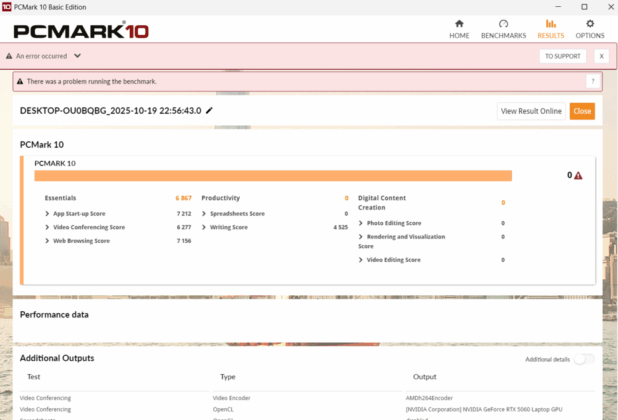This screenshot has height=420, width=618.
Task: Click the Performance data heading
Action: [x=54, y=314]
